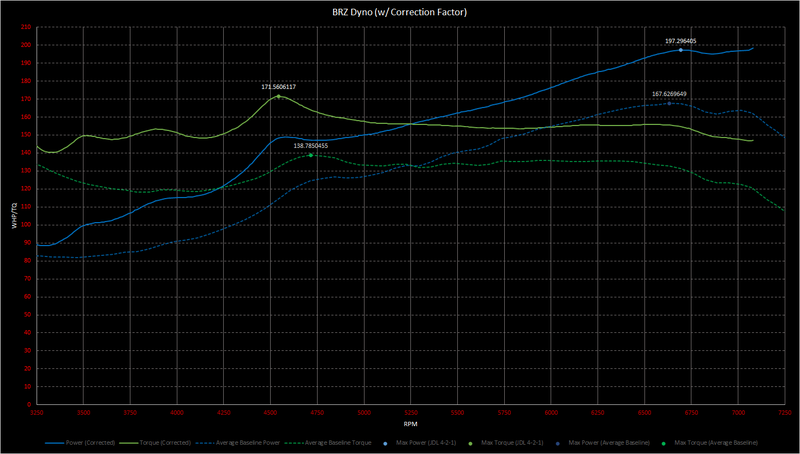The image size is (800, 454).
Task: Click the max power marker on solid blue line
Action: point(681,50)
